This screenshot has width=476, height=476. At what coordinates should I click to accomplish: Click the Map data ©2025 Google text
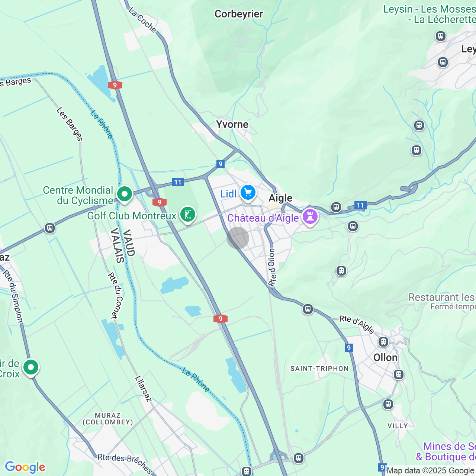[430, 470]
